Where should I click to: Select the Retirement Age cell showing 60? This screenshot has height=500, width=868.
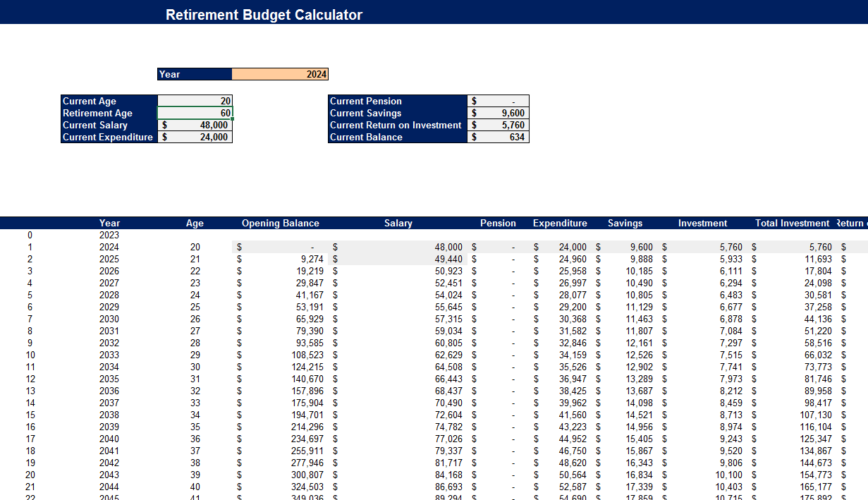click(195, 113)
